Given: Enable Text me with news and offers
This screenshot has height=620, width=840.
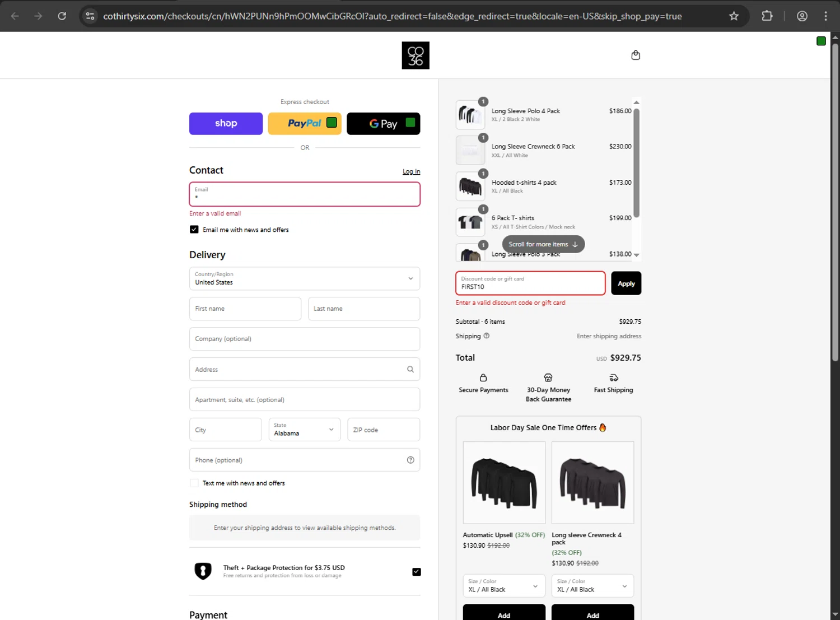Looking at the screenshot, I should tap(194, 483).
